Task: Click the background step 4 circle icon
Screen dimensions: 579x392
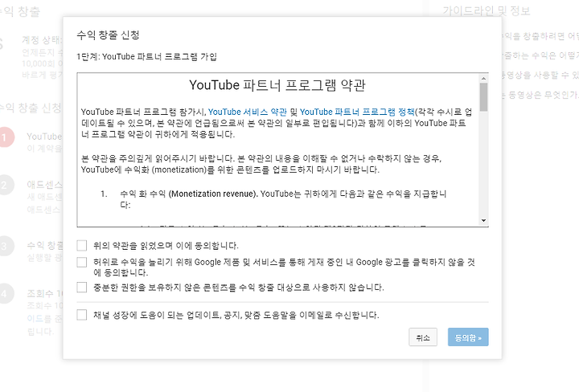Action: pyautogui.click(x=4, y=293)
